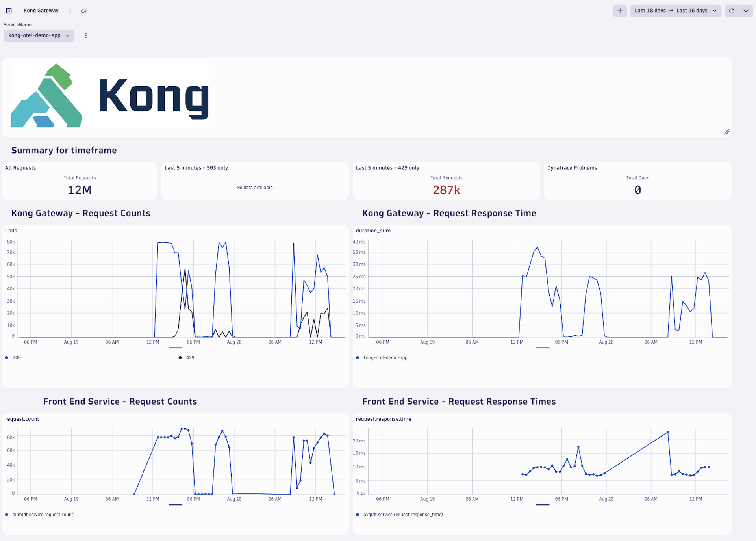756x541 pixels.
Task: Open the Dynatrace Problems summary tile
Action: pyautogui.click(x=637, y=180)
